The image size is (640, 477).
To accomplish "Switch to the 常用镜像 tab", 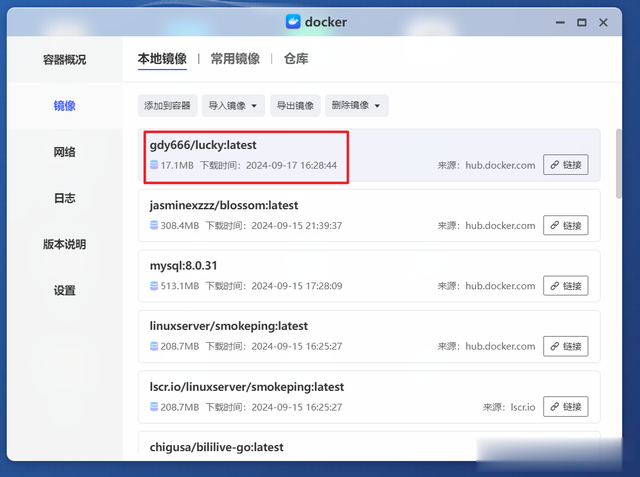I will pos(235,59).
